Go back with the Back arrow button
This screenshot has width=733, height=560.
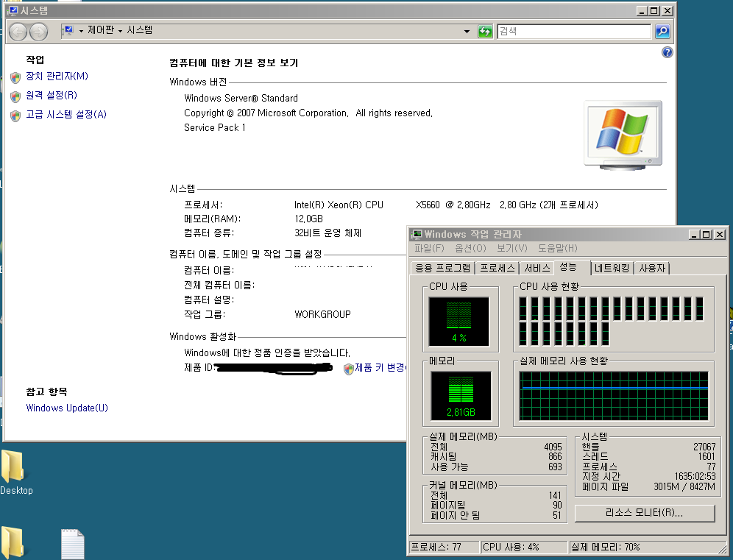18,32
